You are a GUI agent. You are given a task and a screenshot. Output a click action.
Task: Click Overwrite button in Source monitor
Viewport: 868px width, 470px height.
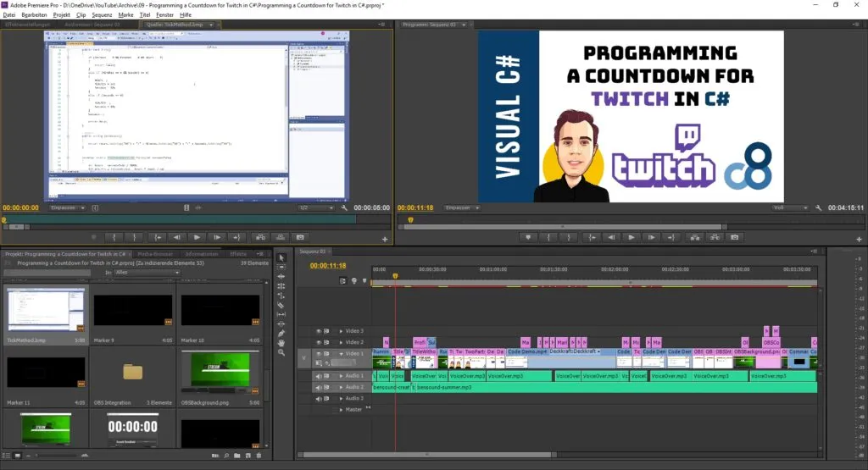pyautogui.click(x=280, y=237)
